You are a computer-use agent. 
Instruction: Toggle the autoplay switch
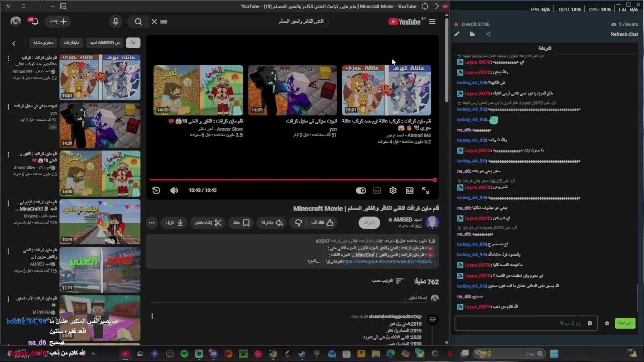click(361, 190)
